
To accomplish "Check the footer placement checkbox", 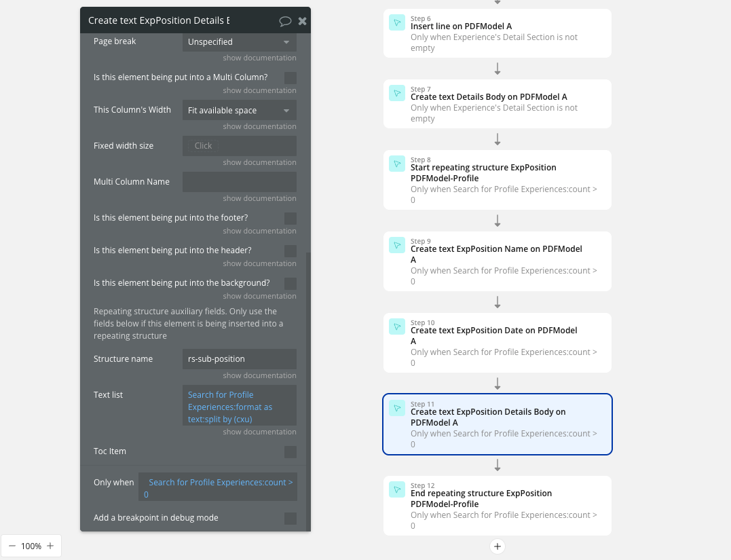I will point(290,218).
